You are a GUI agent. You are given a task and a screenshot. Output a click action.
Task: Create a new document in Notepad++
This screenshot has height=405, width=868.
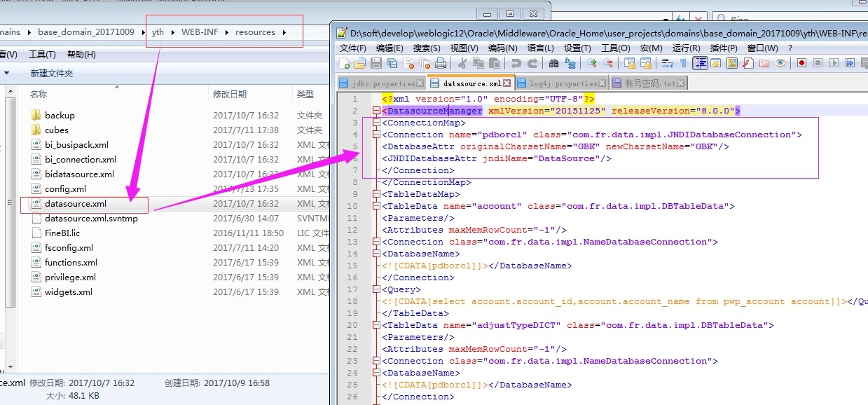click(345, 63)
